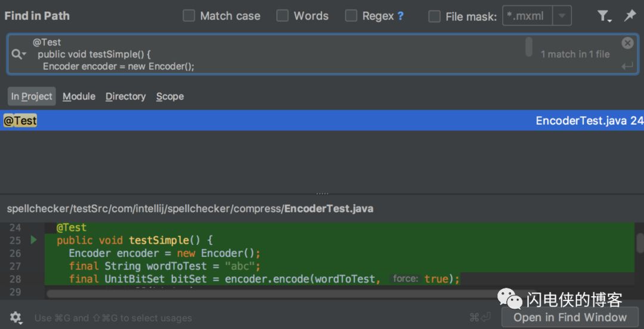
Task: Click Open in Find Window button
Action: click(x=570, y=317)
